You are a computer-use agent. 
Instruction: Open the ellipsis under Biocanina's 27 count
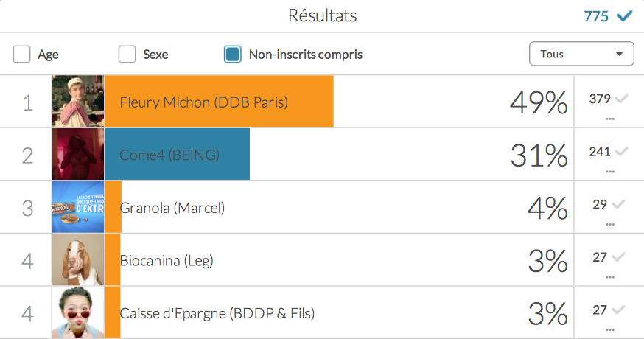pyautogui.click(x=610, y=277)
